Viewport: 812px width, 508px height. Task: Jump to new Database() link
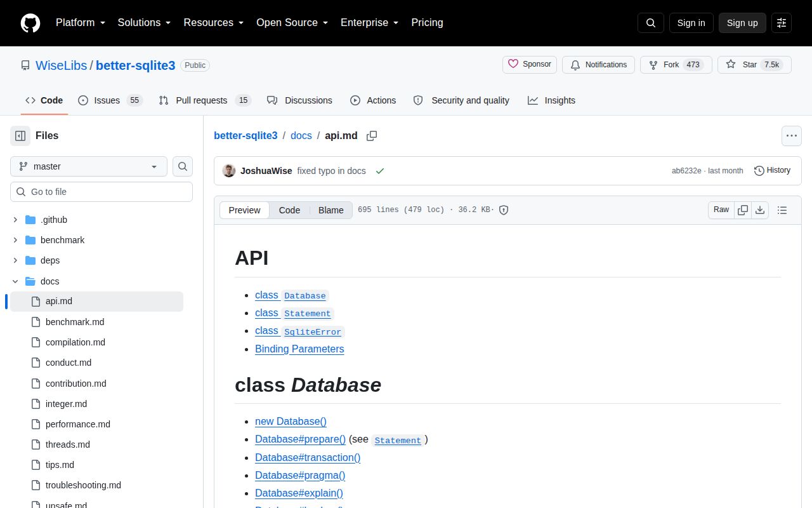[291, 421]
